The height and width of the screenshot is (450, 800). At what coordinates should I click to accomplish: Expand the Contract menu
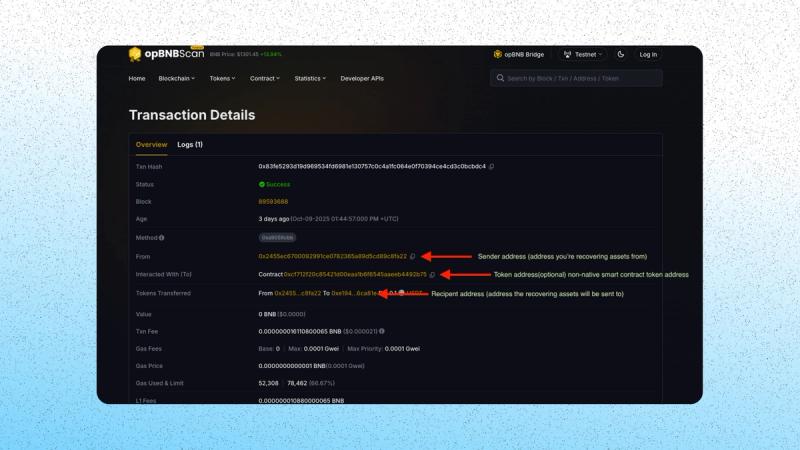coord(265,79)
